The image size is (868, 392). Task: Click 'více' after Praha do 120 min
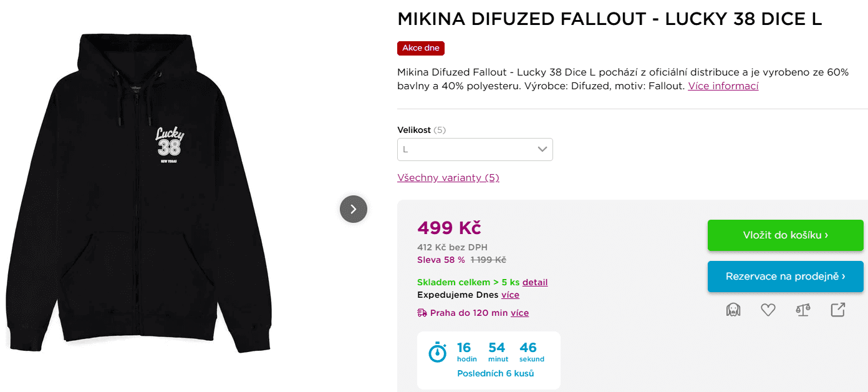click(x=520, y=313)
